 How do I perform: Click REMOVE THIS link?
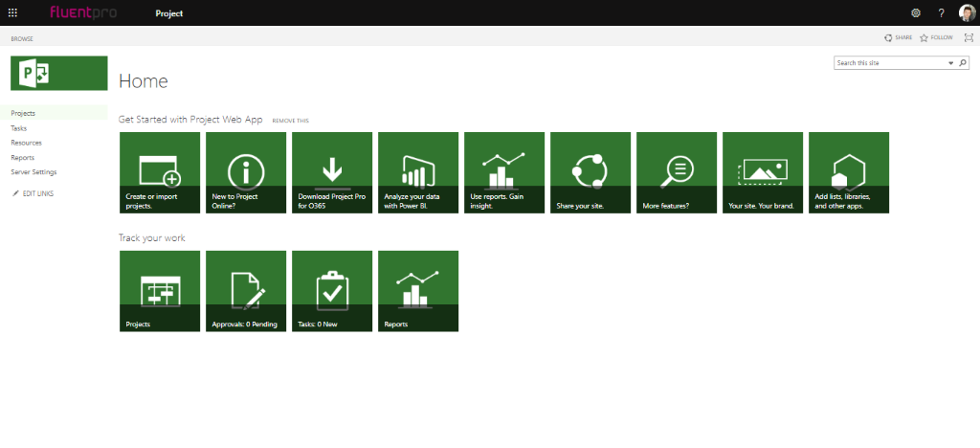pos(291,121)
